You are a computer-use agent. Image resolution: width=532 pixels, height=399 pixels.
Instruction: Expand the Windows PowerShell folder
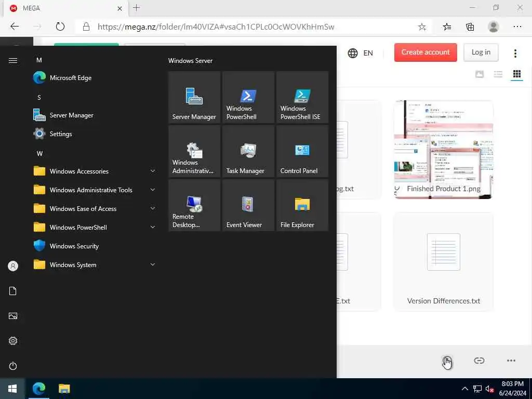(95, 227)
